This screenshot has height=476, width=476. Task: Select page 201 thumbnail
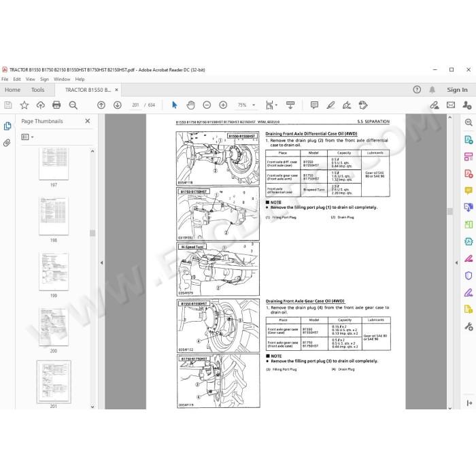(54, 382)
